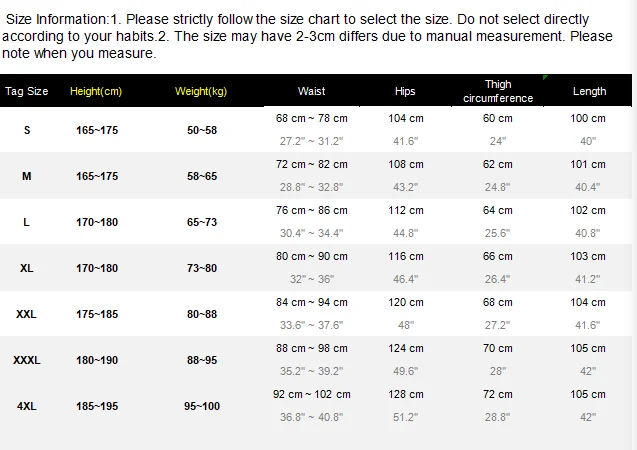Click the green corner marker in header
The width and height of the screenshot is (637, 450).
[545, 77]
